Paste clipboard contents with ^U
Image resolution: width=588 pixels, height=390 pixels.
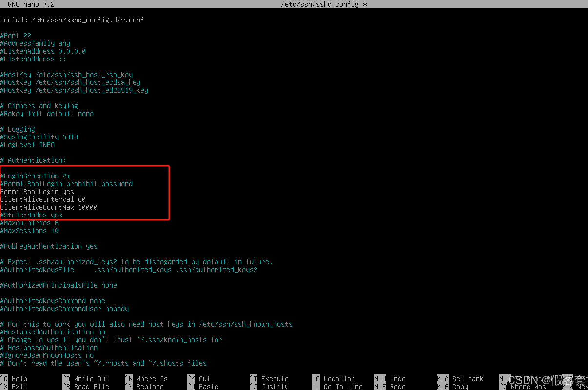pyautogui.click(x=205, y=386)
